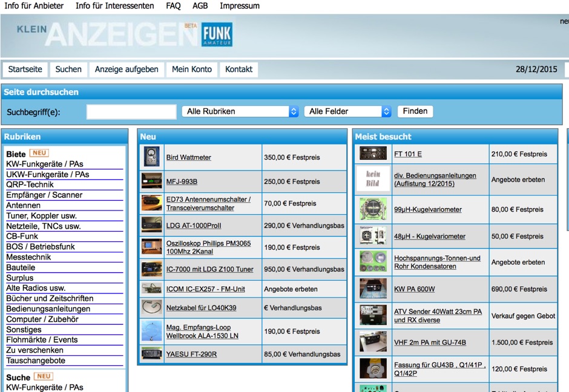Select the Sonstiges category
This screenshot has width=569, height=392.
pyautogui.click(x=24, y=330)
